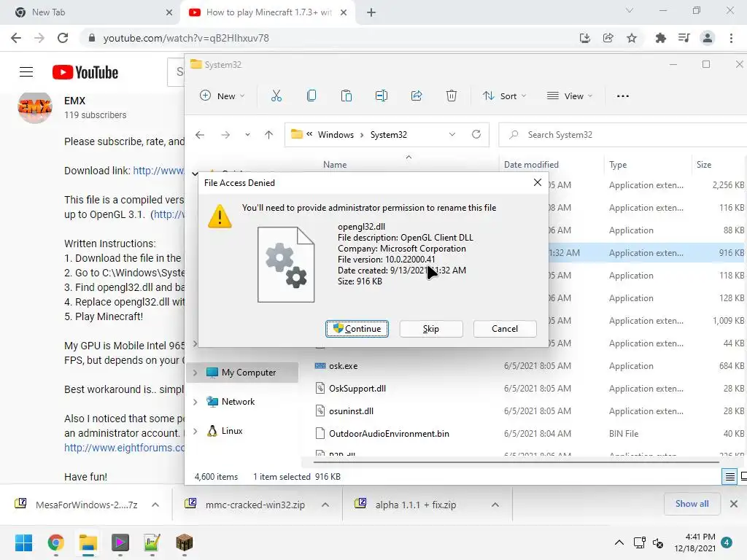Go forward in File Explorer
Screen dimensions: 747x560
tap(225, 135)
